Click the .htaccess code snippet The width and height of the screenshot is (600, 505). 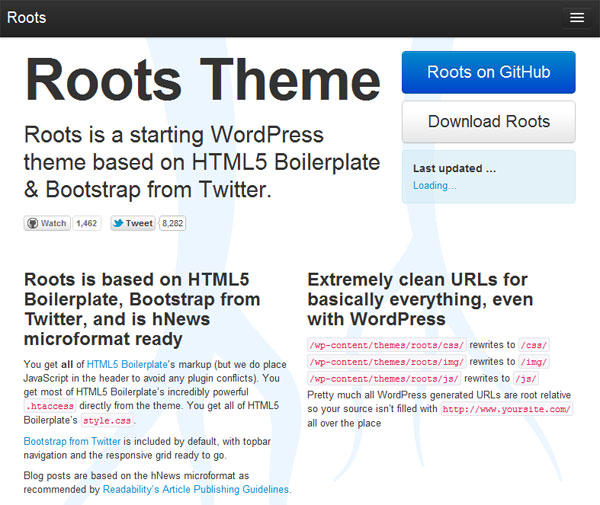point(50,406)
